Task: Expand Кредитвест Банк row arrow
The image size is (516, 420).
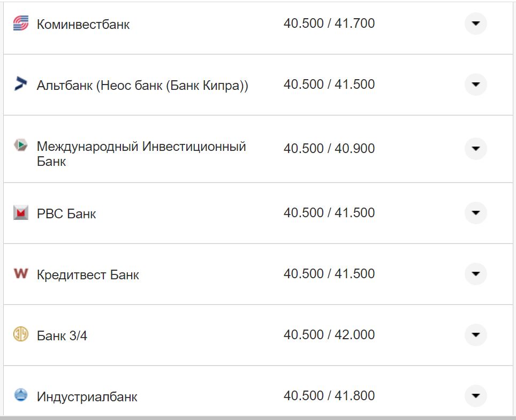Action: [x=475, y=274]
